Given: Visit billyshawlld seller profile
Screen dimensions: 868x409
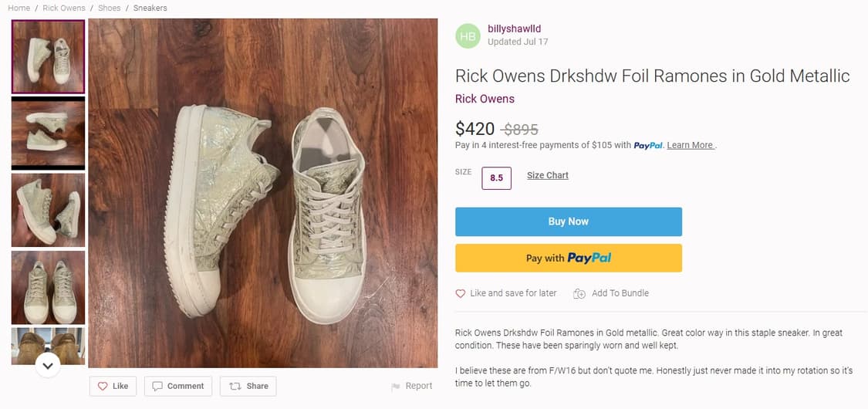Looking at the screenshot, I should (513, 29).
